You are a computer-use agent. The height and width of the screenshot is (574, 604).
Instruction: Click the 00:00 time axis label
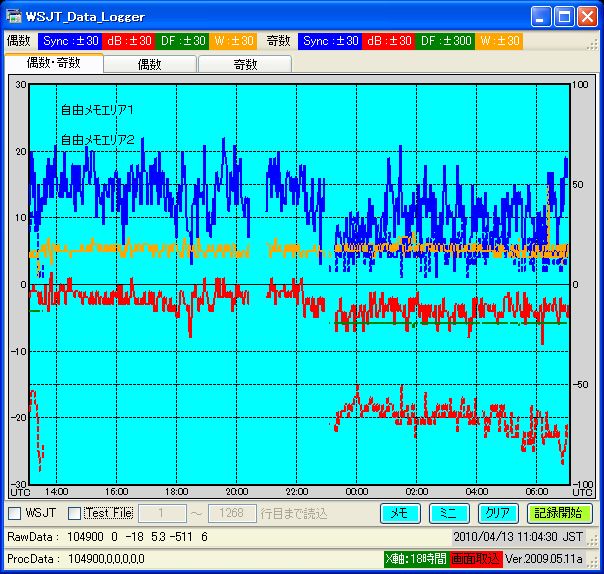pos(357,492)
